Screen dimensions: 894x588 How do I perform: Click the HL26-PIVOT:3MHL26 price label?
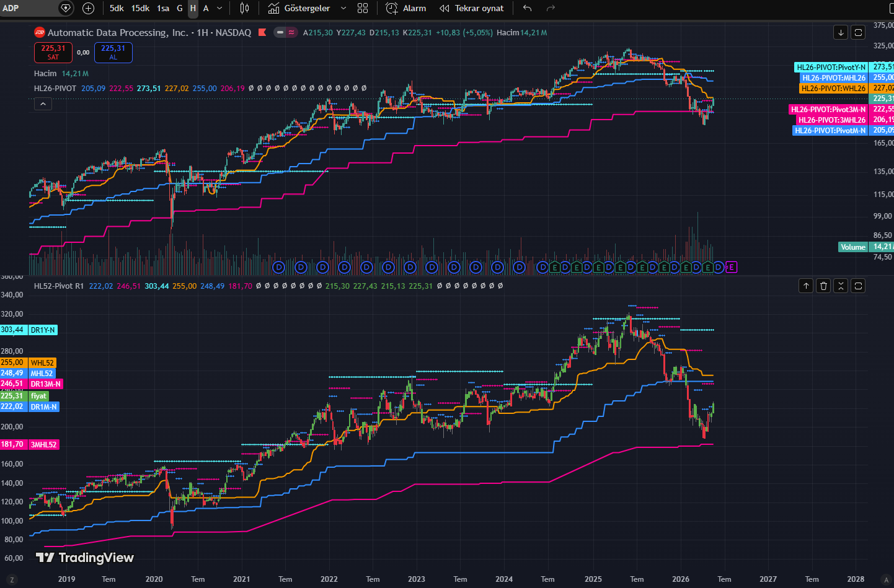coord(831,120)
